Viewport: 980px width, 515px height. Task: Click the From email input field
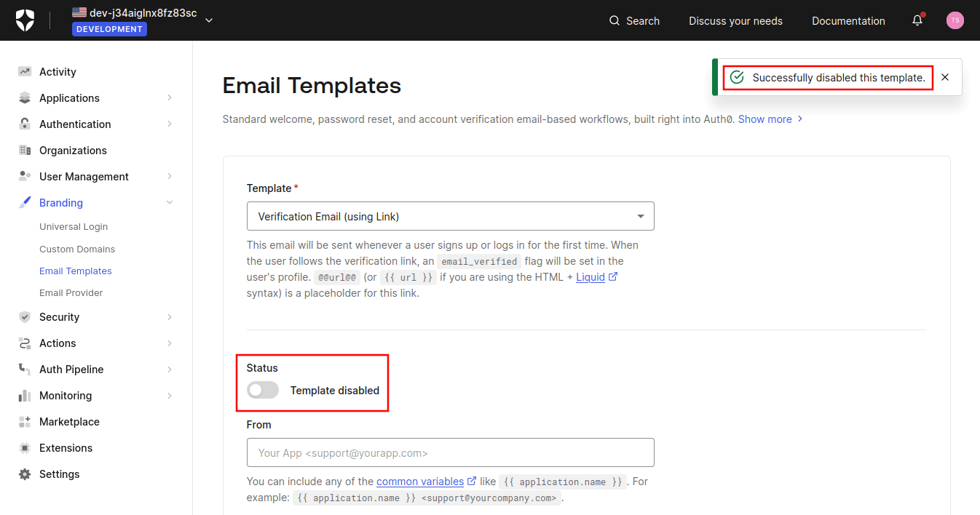tap(451, 452)
